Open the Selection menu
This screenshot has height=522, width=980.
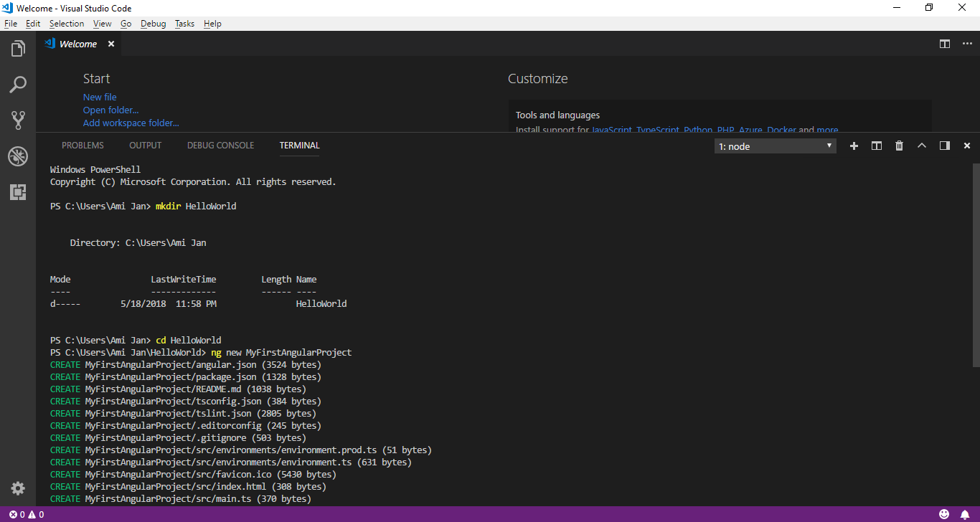click(x=67, y=24)
